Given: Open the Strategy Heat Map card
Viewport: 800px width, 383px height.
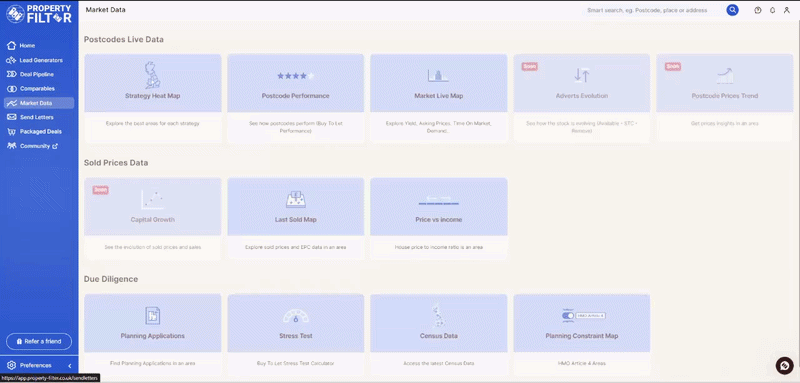Looking at the screenshot, I should tap(153, 98).
